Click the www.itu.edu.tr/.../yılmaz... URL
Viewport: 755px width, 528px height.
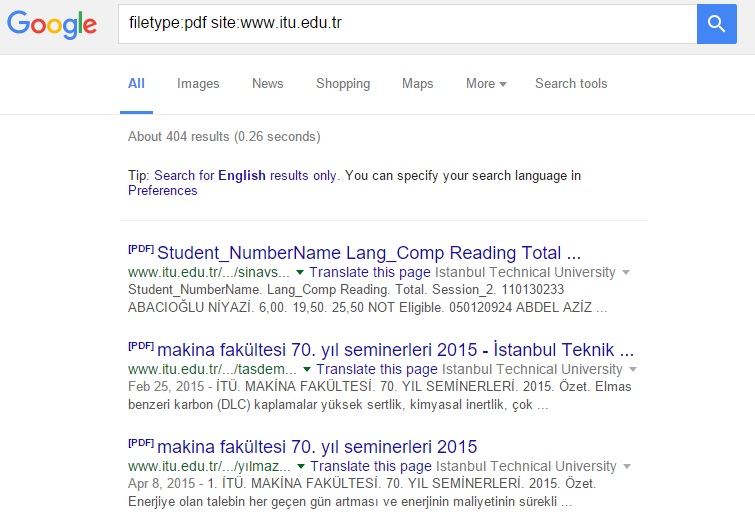[x=209, y=466]
